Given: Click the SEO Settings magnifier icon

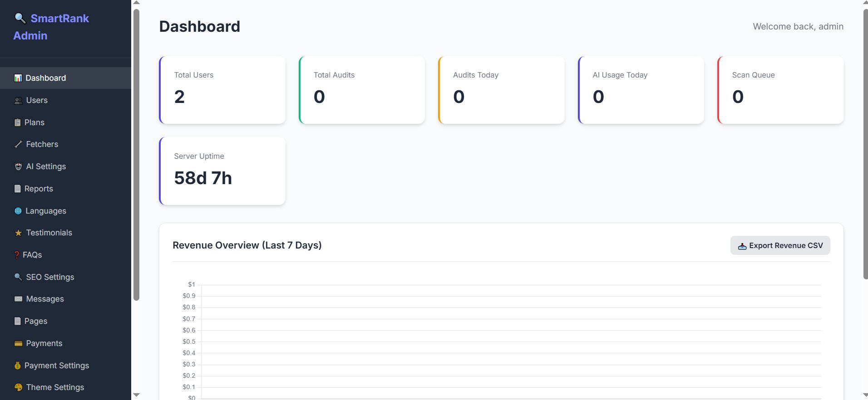Looking at the screenshot, I should [18, 277].
